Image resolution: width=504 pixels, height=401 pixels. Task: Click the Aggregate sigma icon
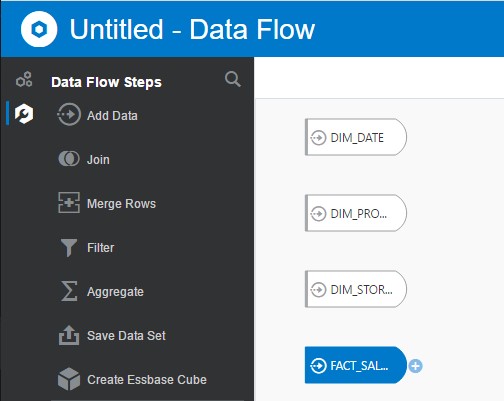[69, 291]
